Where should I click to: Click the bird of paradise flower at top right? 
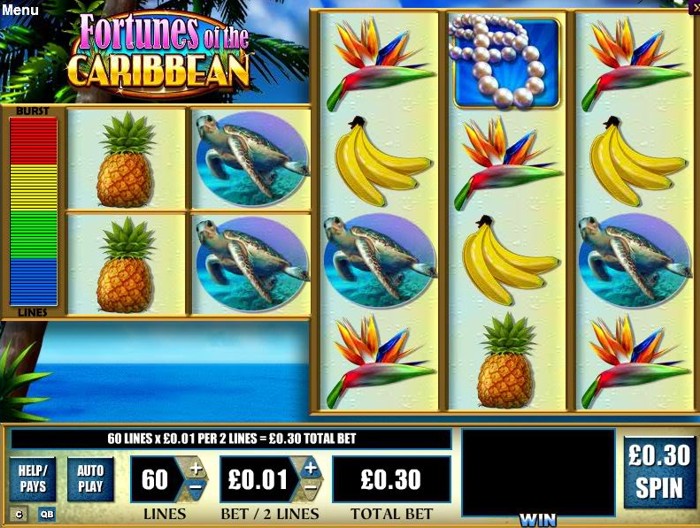(x=634, y=63)
